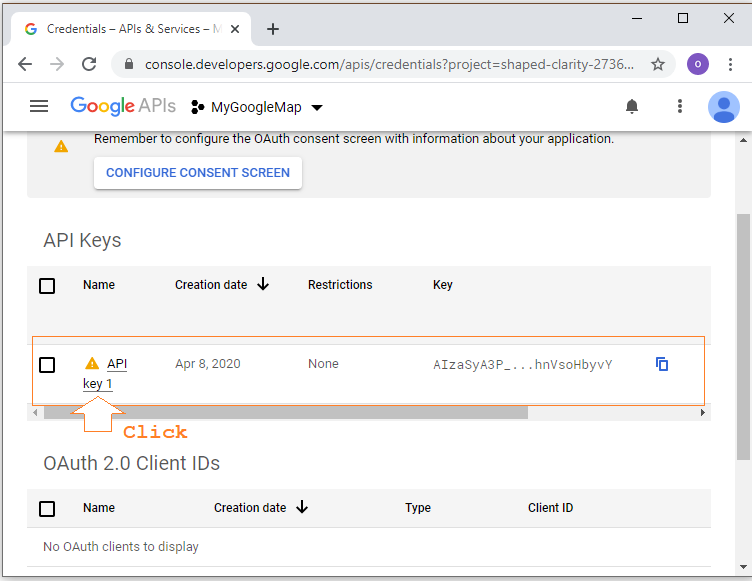Screen dimensions: 752x581
Task: Click the Key column header
Action: 443,285
